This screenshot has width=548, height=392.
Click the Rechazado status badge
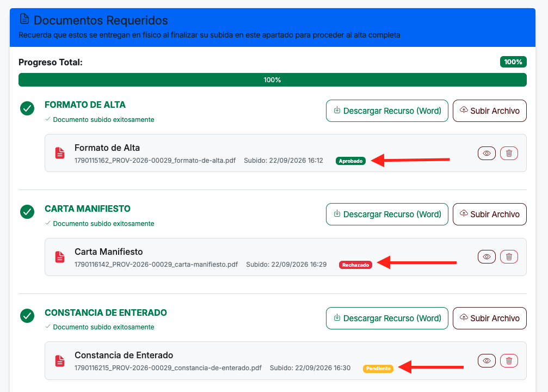[x=355, y=265]
